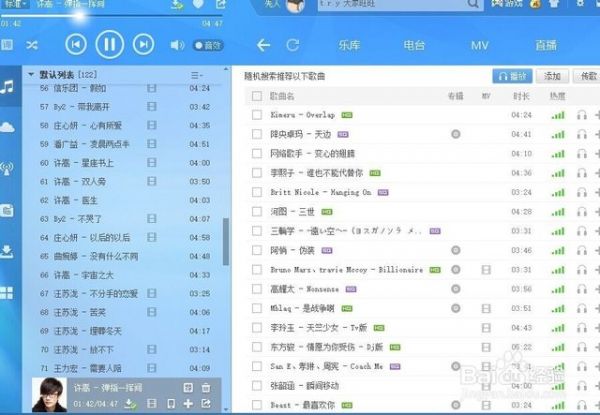Click the trash icon for current song
600x415 pixels.
click(206, 387)
